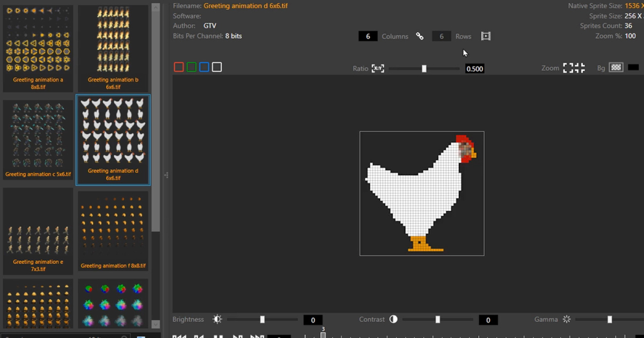Select Greeting animation c 5x6.tif thumbnail

pyautogui.click(x=38, y=139)
